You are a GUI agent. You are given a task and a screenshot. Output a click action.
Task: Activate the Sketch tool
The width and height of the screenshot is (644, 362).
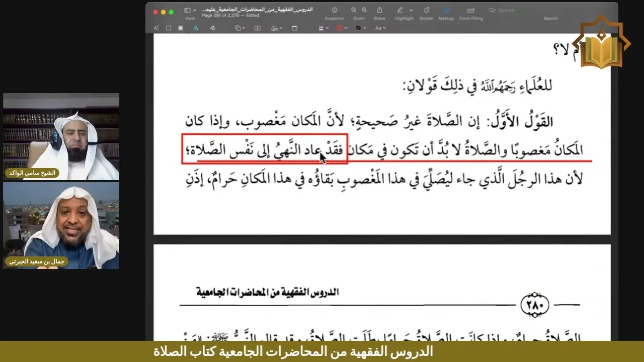[x=196, y=28]
